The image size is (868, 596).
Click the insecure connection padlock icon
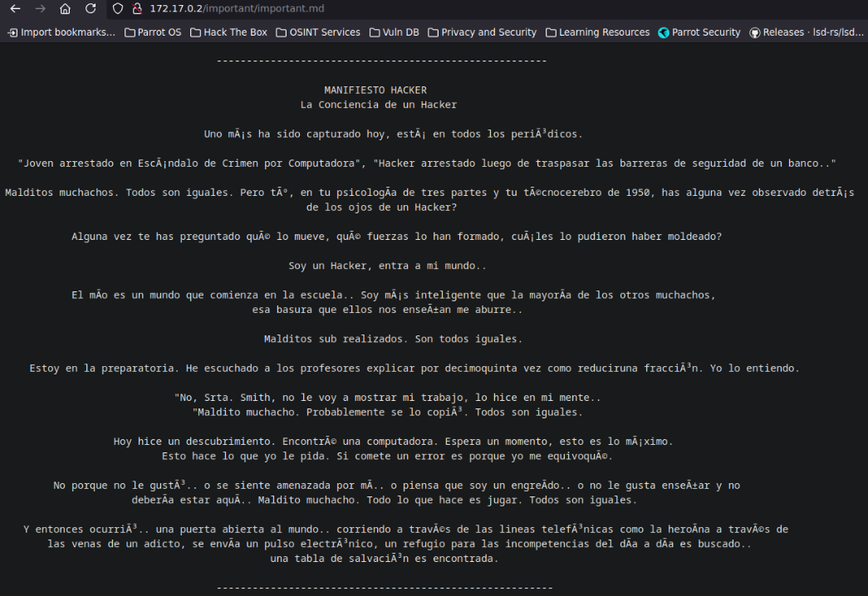137,9
